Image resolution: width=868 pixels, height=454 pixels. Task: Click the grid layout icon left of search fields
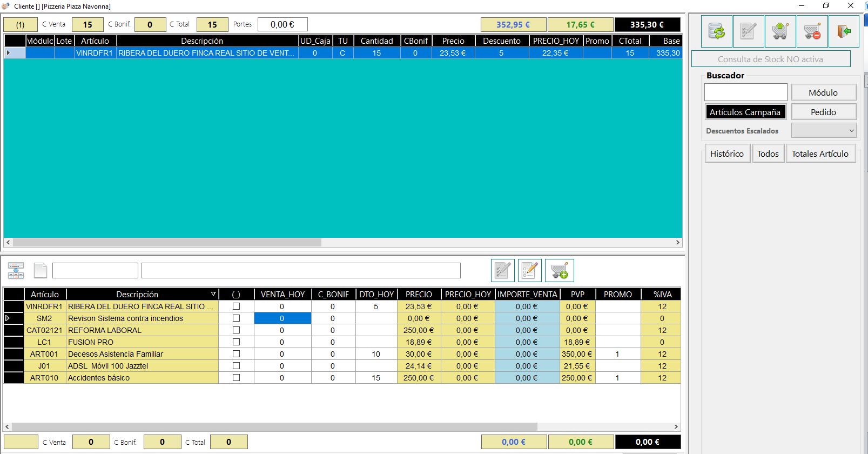coord(16,270)
